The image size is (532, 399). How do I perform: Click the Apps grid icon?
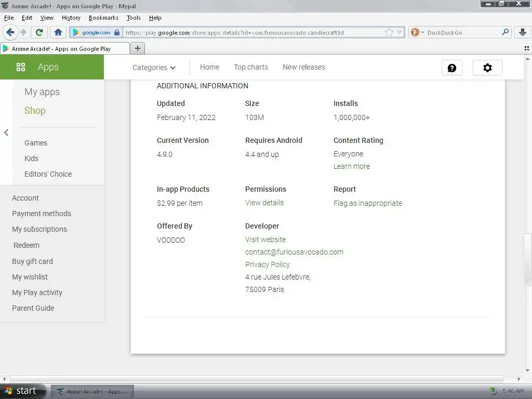click(x=21, y=67)
